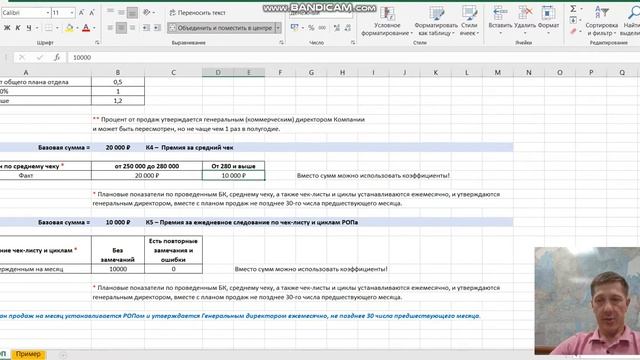Select header cell от 250 000 до 280 000
Viewport: 640px width, 360px height.
coord(147,166)
